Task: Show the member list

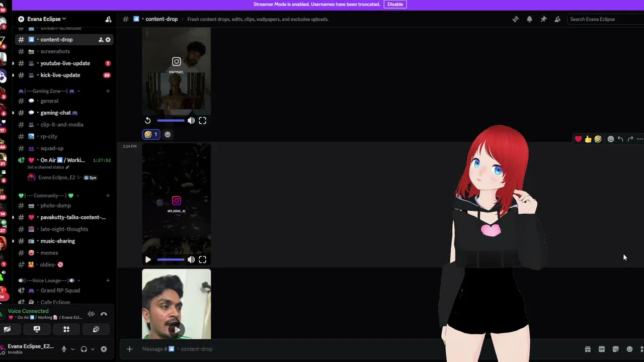Action: 557,19
